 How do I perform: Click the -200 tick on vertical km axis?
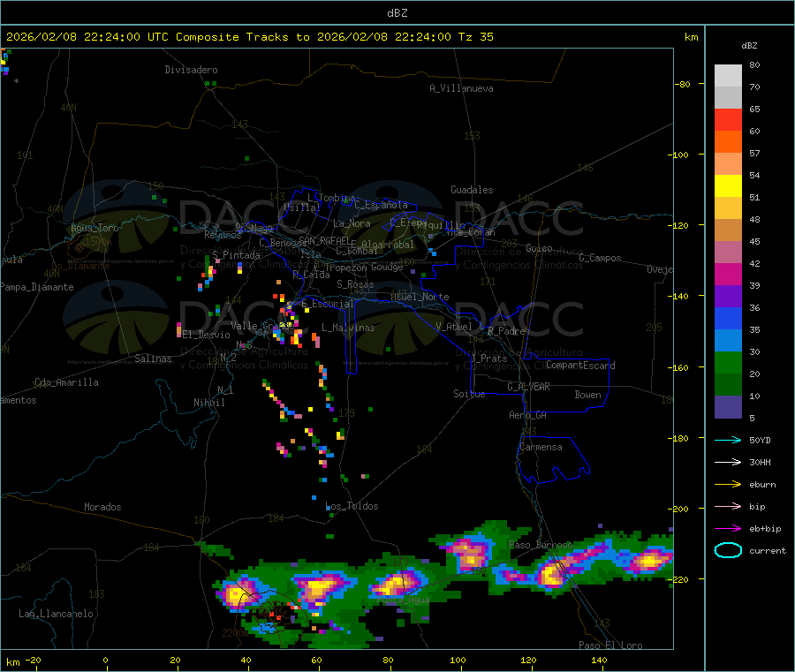678,509
